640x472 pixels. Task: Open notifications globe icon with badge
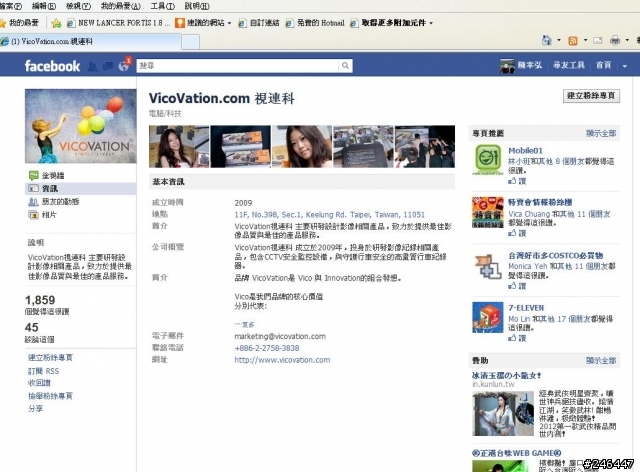[x=124, y=66]
